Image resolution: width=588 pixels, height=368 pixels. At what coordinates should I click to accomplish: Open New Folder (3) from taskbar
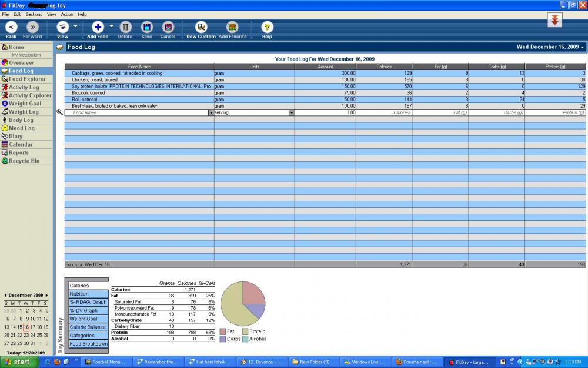(x=314, y=362)
